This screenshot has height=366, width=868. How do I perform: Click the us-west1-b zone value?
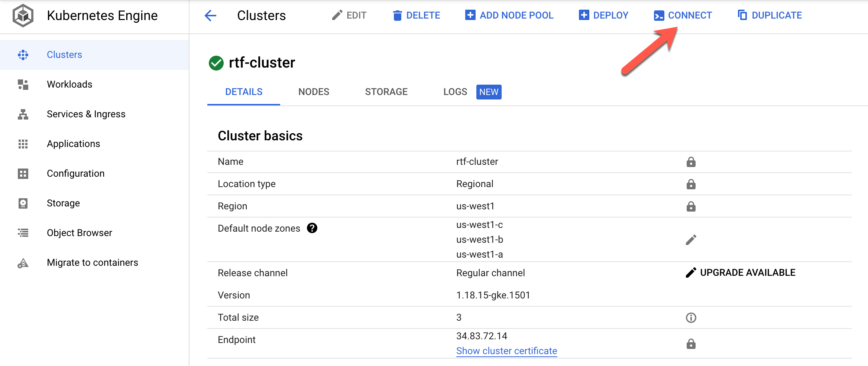[480, 240]
